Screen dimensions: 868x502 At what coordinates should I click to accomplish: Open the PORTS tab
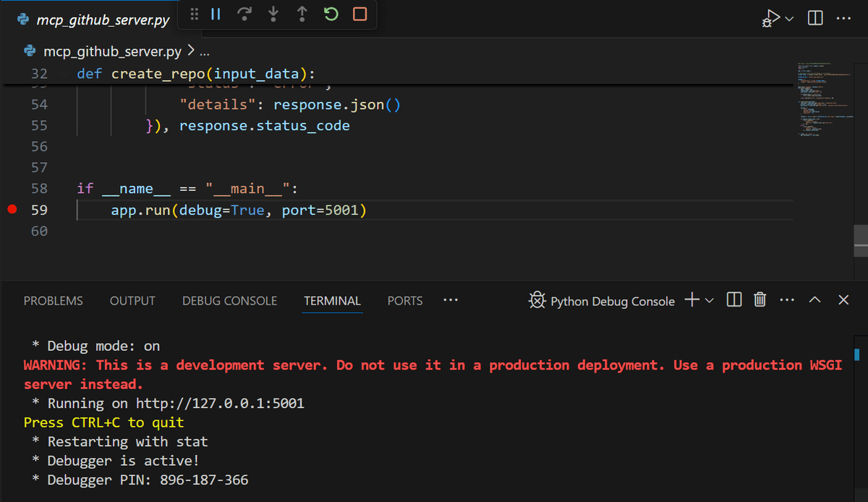pos(405,301)
